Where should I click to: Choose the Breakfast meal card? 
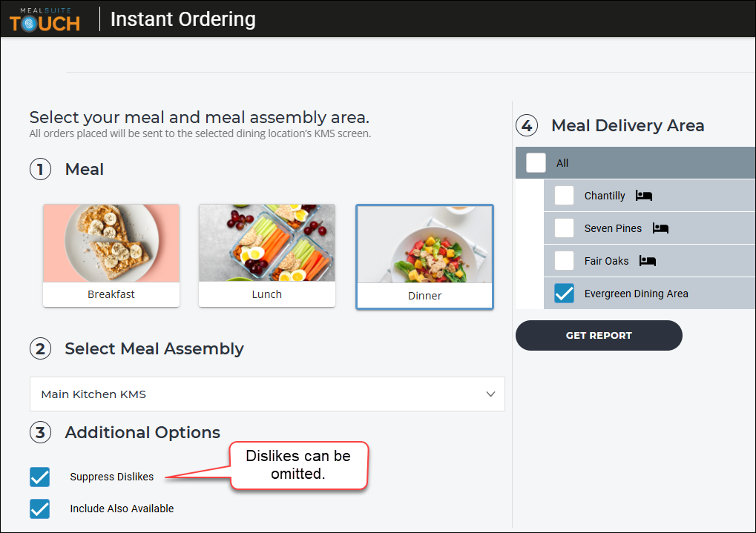tap(111, 256)
